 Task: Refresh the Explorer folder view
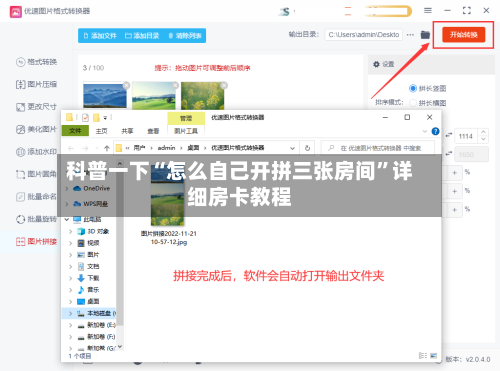pyautogui.click(x=307, y=148)
